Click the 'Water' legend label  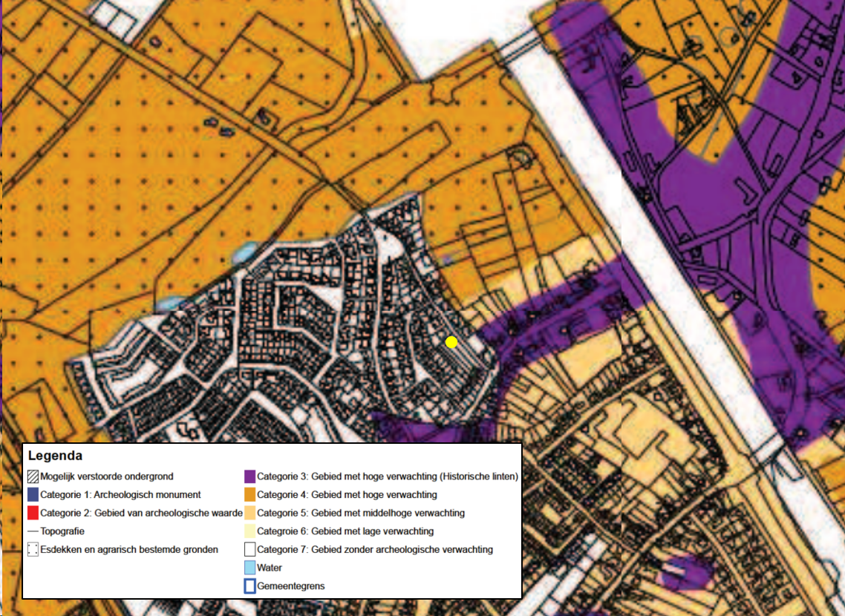coord(270,568)
